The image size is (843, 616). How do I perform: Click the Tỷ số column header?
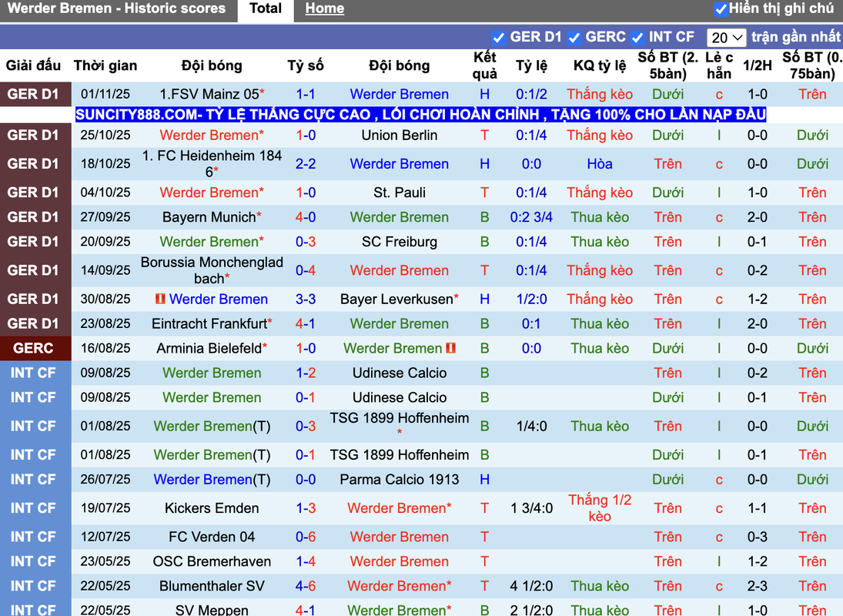click(306, 65)
